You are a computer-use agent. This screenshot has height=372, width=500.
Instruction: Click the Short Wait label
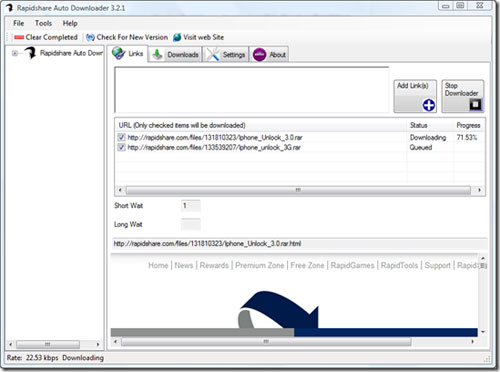128,206
